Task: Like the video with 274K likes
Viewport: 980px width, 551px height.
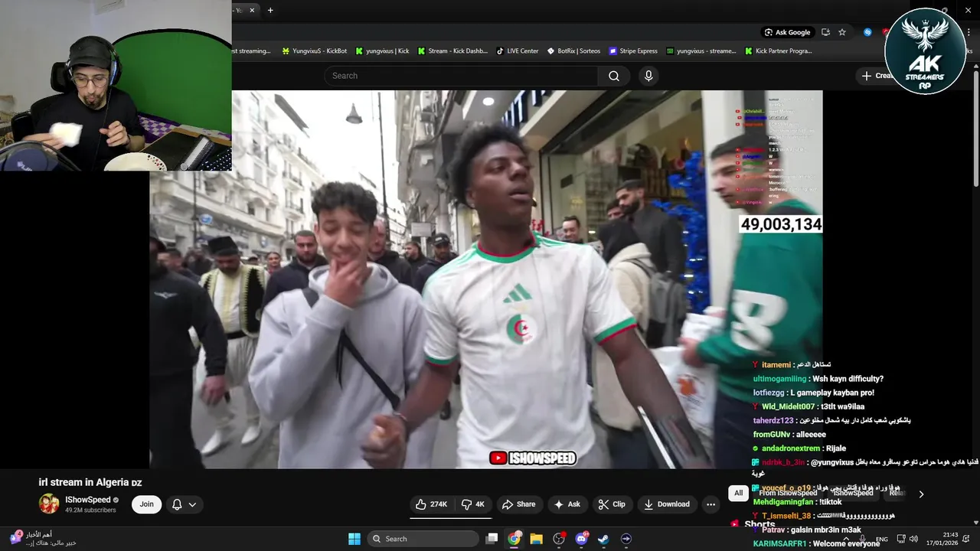Action: 431,504
